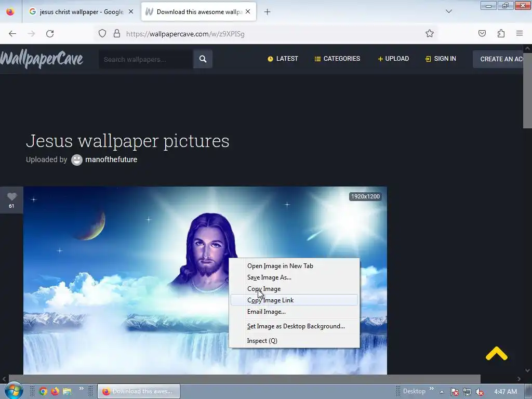
Task: Reload the current page
Action: [50, 34]
